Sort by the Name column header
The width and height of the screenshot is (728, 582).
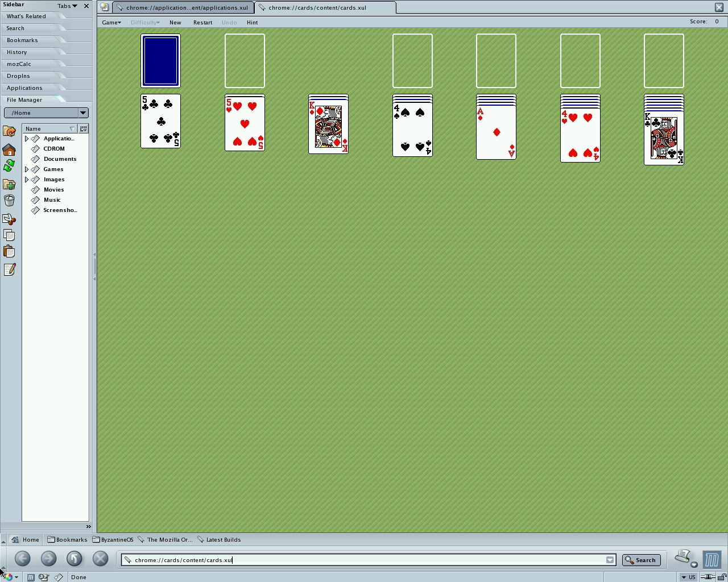point(50,128)
